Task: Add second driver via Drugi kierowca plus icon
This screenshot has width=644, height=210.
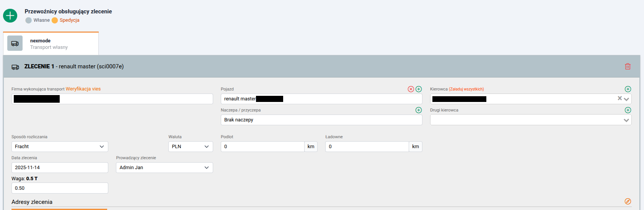Action: tap(628, 110)
